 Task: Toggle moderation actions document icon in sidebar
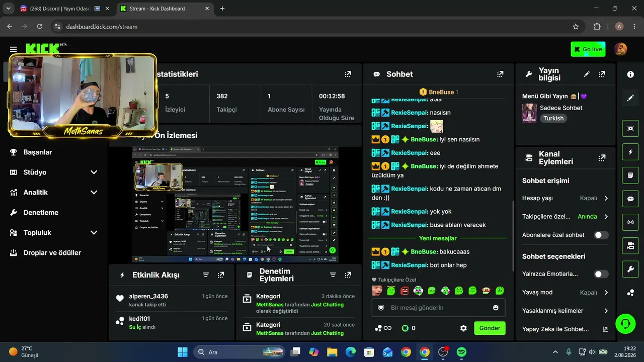(x=630, y=175)
